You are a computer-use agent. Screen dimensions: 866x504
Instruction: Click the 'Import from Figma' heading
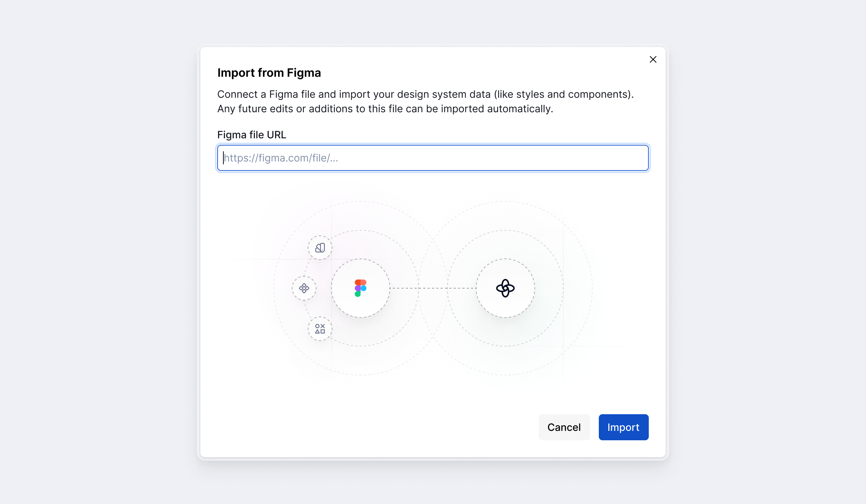click(269, 73)
